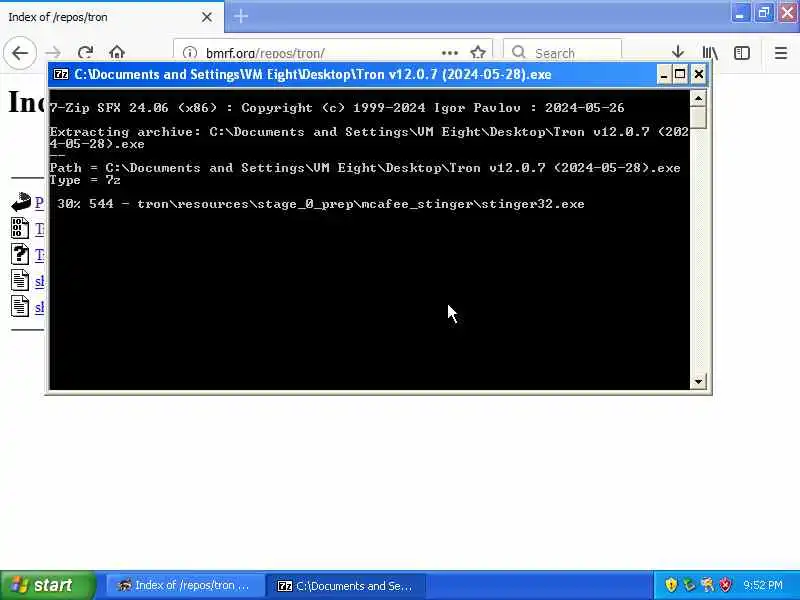Viewport: 800px width, 600px height.
Task: Open the link beside the first document icon
Action: point(39,281)
